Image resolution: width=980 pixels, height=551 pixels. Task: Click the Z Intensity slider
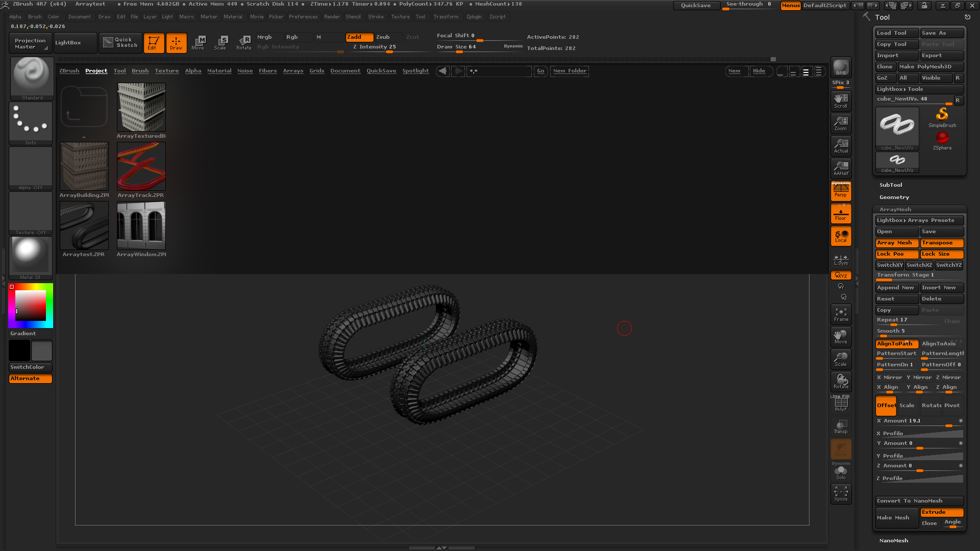[388, 47]
